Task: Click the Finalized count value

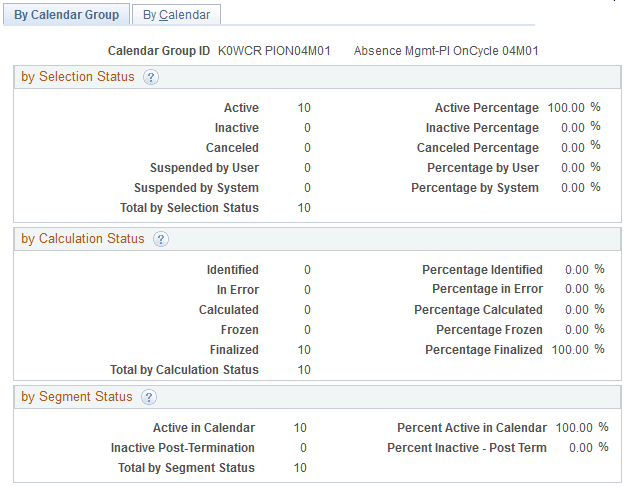Action: 304,350
